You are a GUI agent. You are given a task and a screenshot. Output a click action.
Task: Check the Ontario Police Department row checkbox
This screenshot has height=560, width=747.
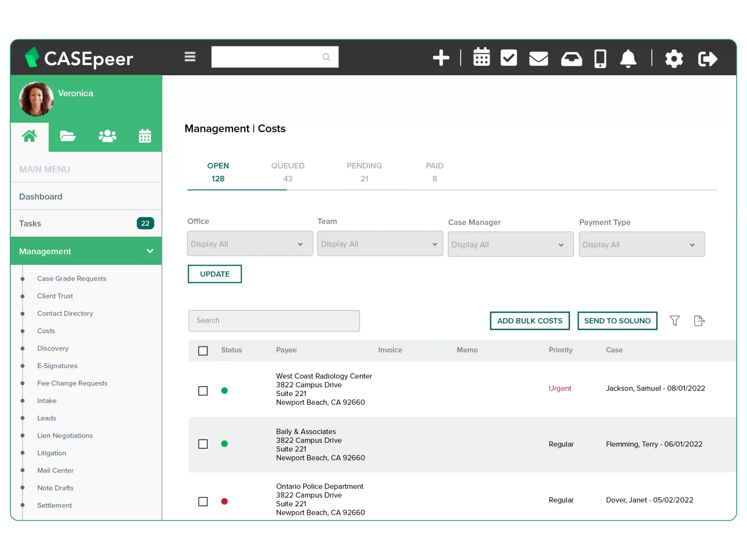pyautogui.click(x=203, y=502)
